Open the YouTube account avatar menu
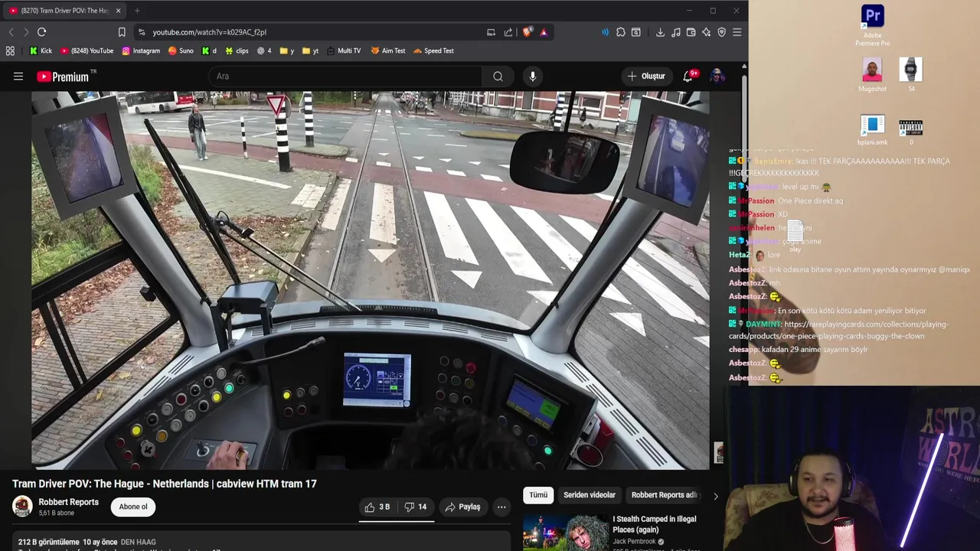 [717, 77]
